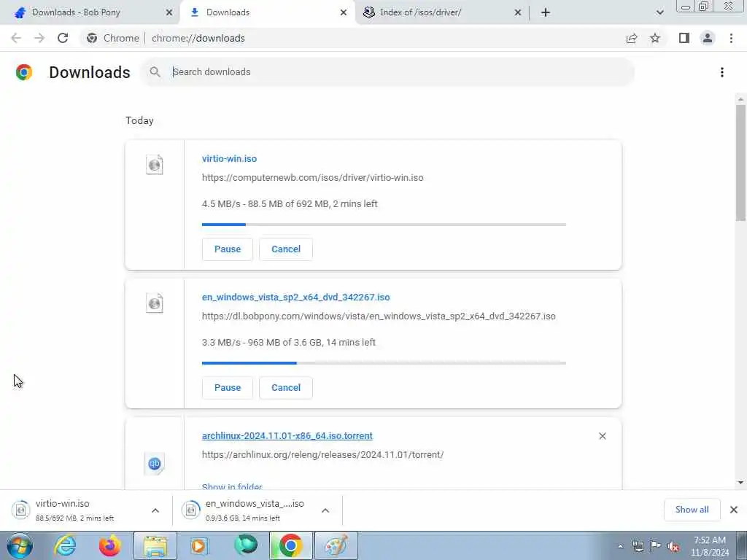Open new tab with plus button
Image resolution: width=747 pixels, height=560 pixels.
(546, 12)
